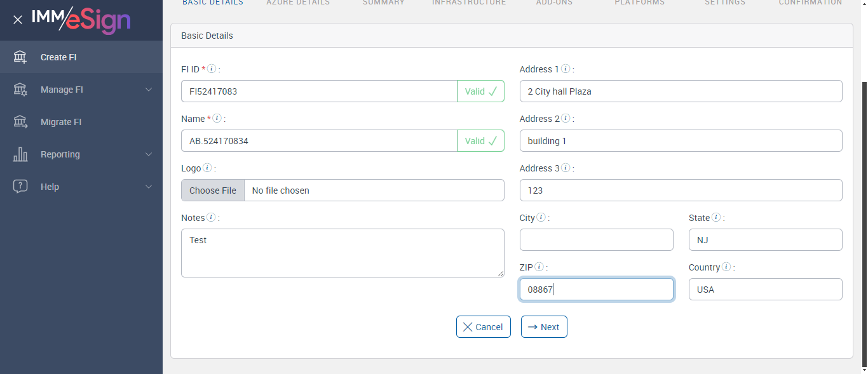Open the Migrate FI menu item

[61, 122]
